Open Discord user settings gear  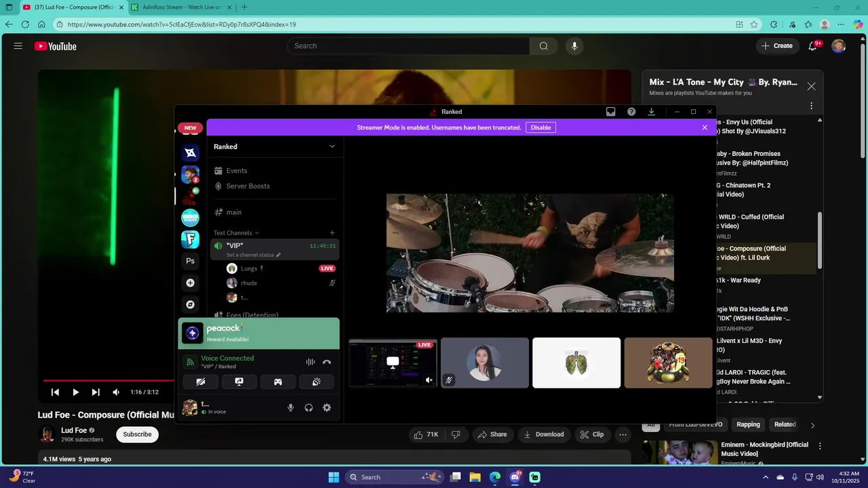[327, 407]
